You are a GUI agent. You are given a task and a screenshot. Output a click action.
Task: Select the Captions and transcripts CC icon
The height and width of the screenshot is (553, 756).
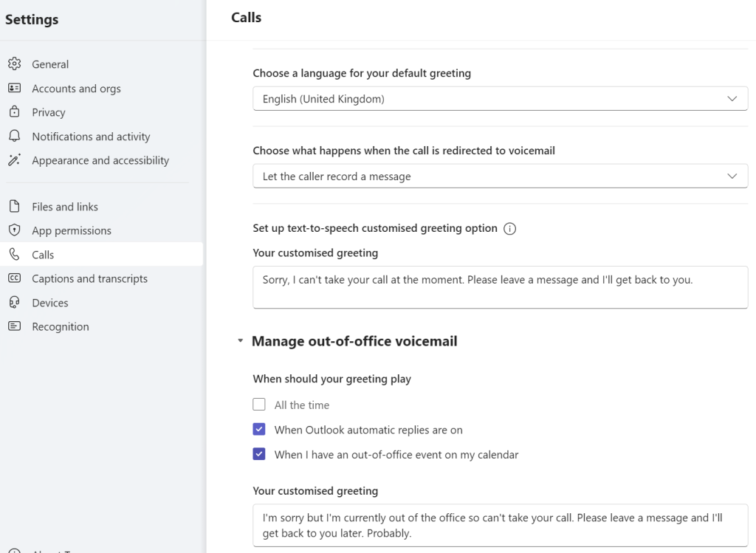(x=15, y=278)
